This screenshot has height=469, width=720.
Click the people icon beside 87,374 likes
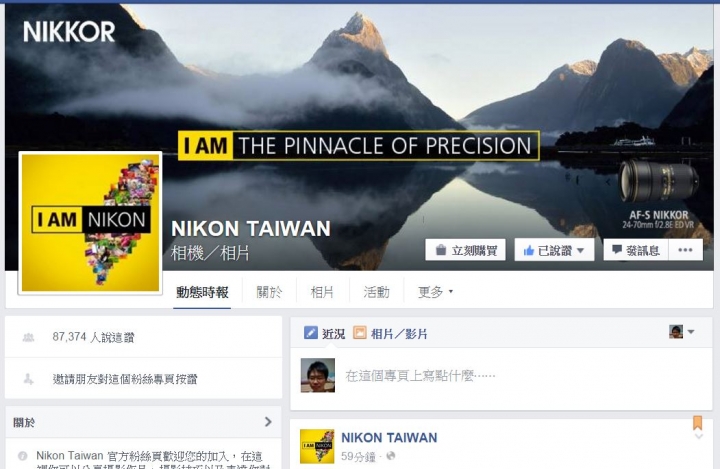[28, 338]
